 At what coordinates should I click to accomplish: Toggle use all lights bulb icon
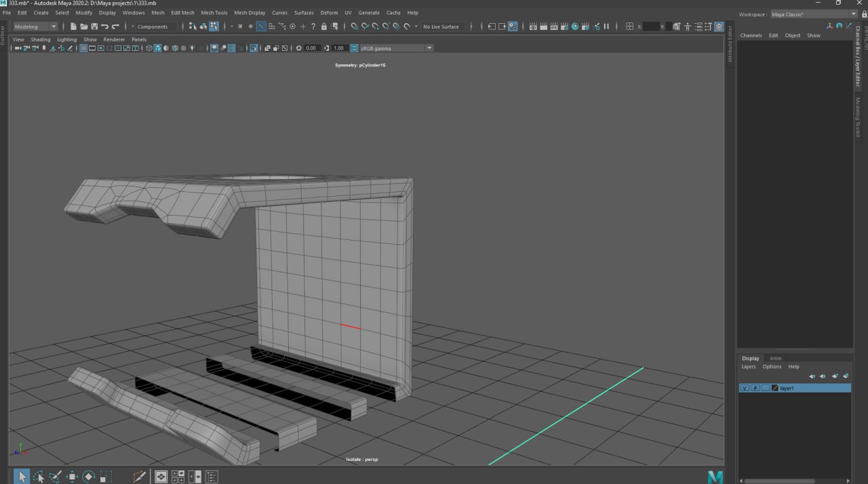click(x=193, y=48)
